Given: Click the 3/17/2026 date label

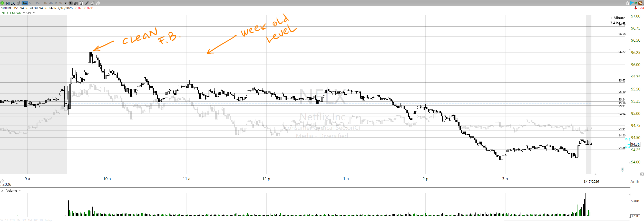Looking at the screenshot, I should coord(591,181).
